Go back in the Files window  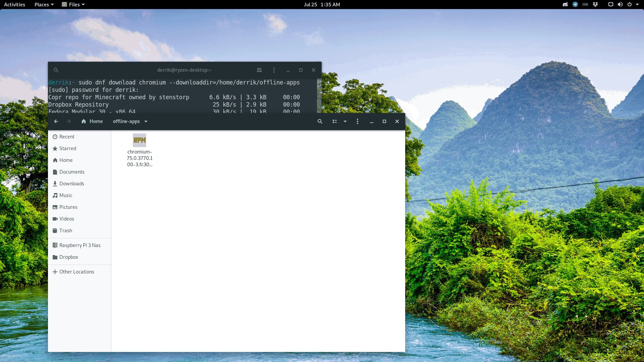tap(56, 121)
